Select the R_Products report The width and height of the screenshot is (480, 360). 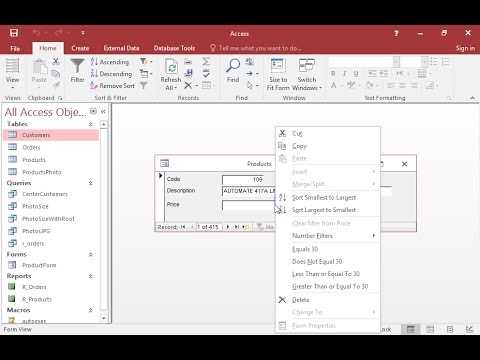coord(51,299)
